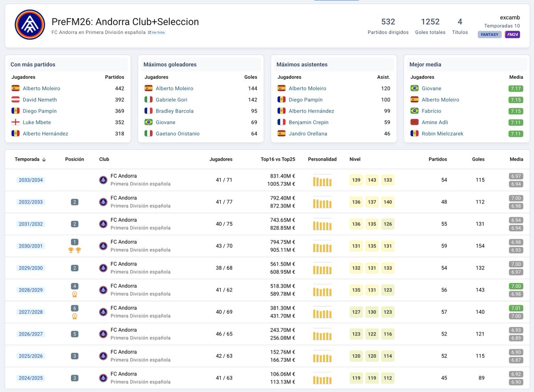
Task: Open David Nemeth player link
Action: click(40, 100)
